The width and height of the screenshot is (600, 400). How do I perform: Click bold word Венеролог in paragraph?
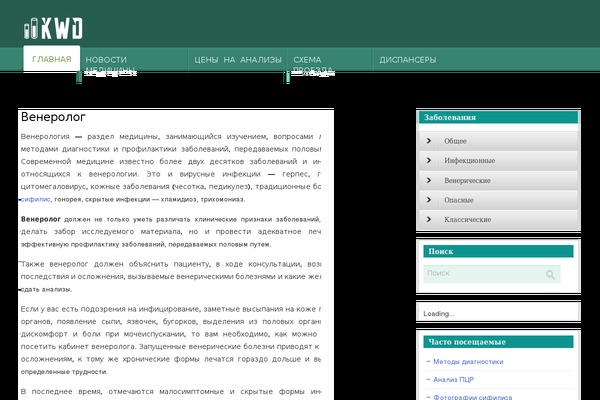[x=41, y=219]
